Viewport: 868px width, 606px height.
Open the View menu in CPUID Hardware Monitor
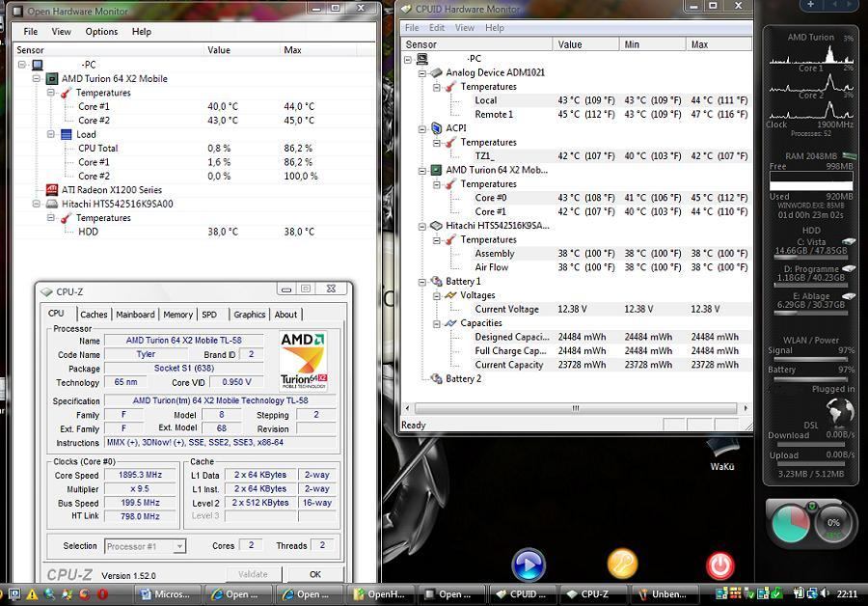(x=465, y=28)
